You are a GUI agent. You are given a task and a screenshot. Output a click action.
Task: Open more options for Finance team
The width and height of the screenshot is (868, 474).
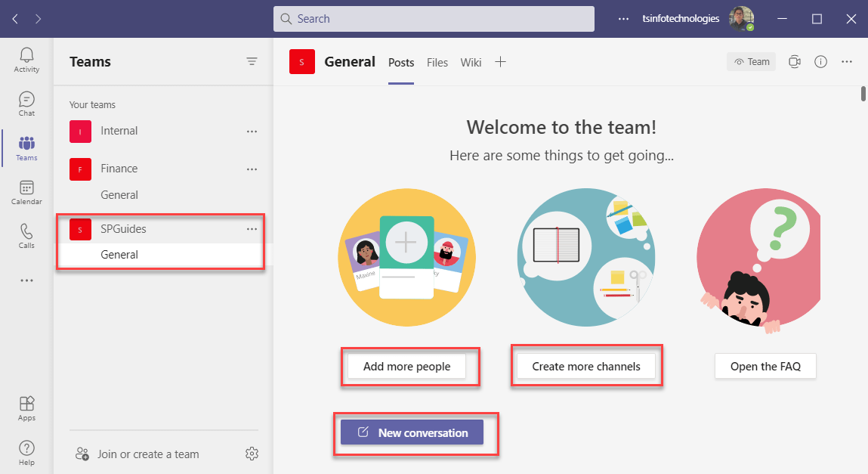[x=252, y=169]
